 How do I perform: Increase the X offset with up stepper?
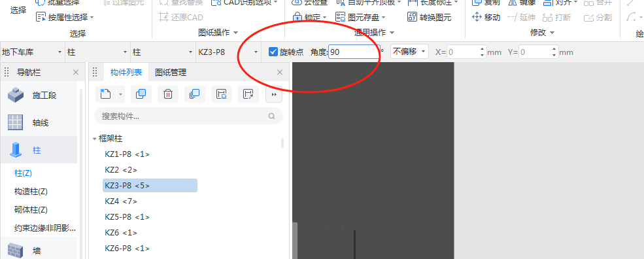(x=482, y=49)
